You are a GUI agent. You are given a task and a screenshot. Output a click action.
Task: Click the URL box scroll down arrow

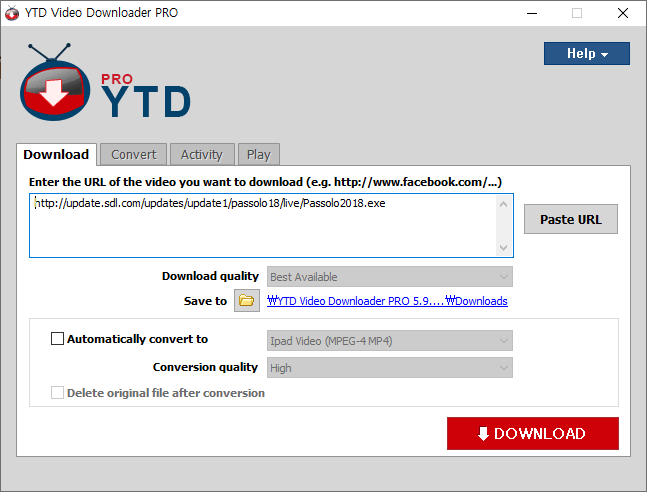[503, 248]
